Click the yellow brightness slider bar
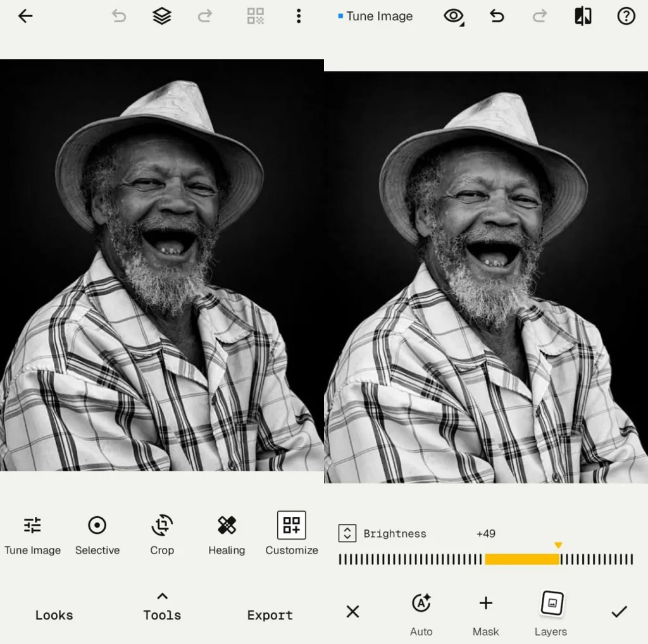Screen dimensions: 648x644 [522, 559]
